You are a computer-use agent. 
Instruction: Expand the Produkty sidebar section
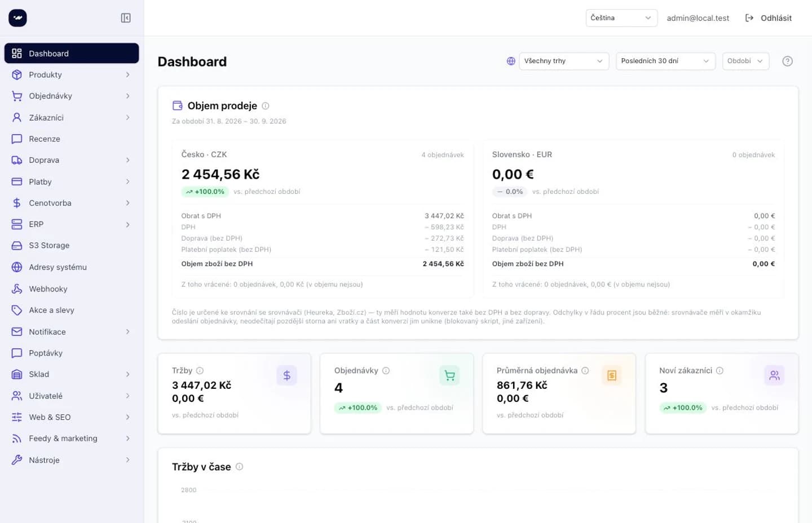[72, 74]
